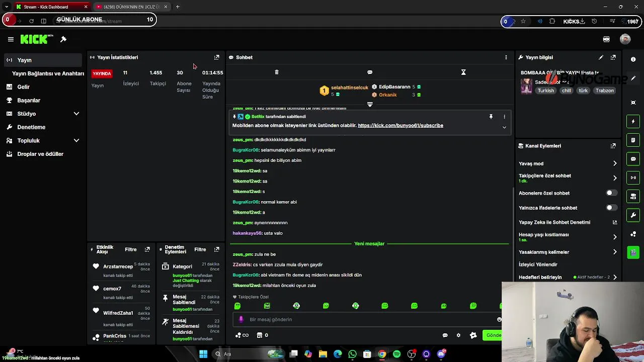Pop out the Etkinlik Akışı panel
This screenshot has width=644, height=362.
(x=147, y=249)
